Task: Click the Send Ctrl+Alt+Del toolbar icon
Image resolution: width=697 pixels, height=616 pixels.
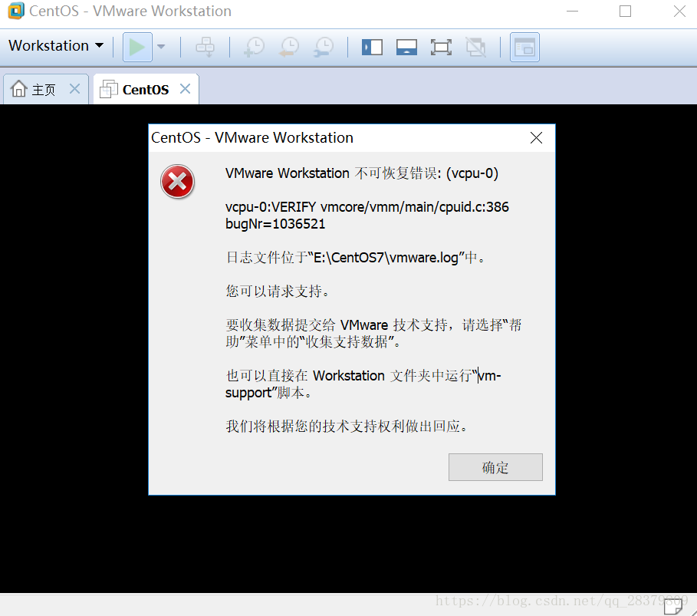Action: pyautogui.click(x=205, y=47)
